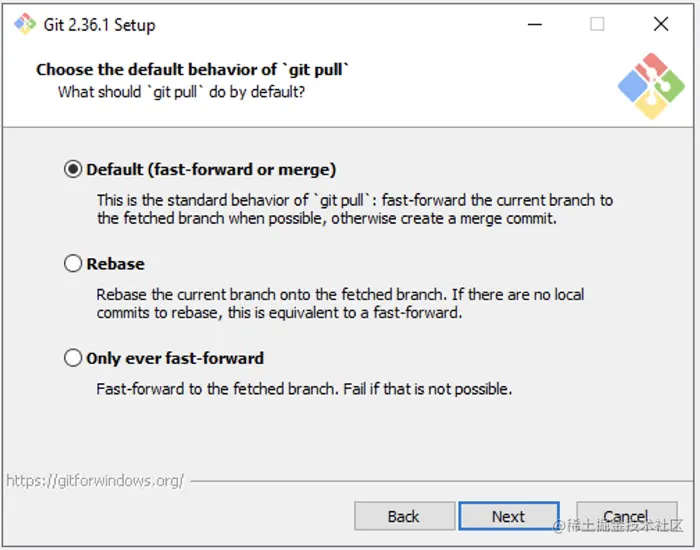
Task: Click the Git logo in the header
Action: 651,86
